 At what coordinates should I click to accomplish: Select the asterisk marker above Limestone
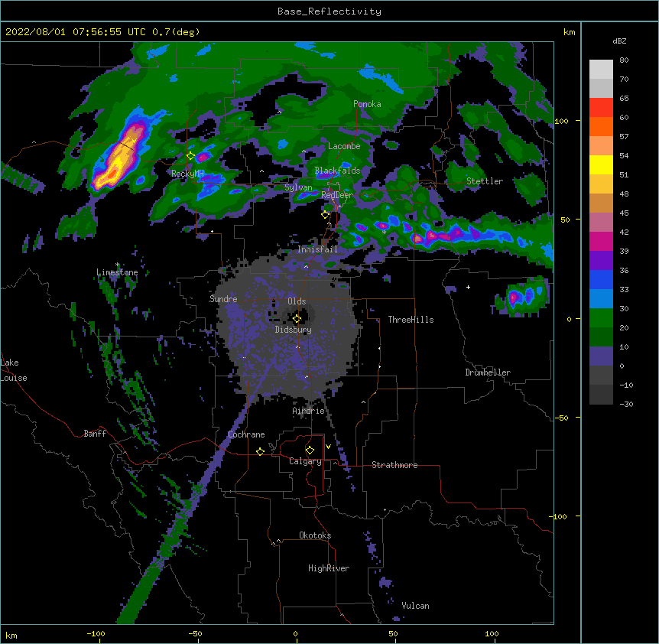point(117,265)
